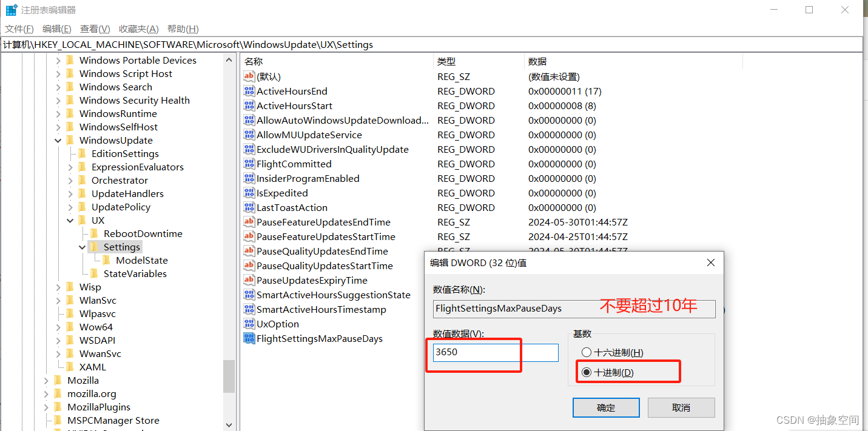Click the XAML folder icon
Image resolution: width=868 pixels, height=431 pixels.
(x=70, y=367)
